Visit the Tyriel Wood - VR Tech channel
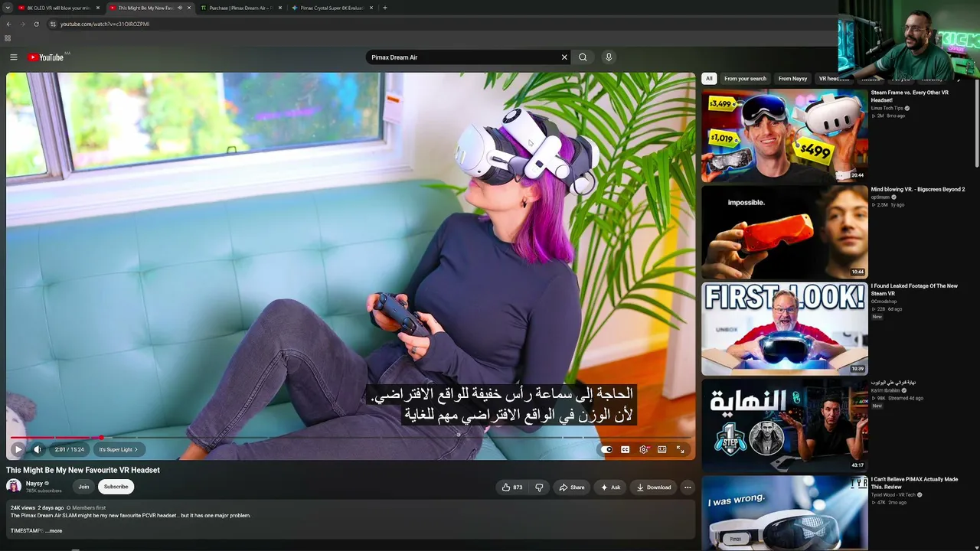980x551 pixels. (892, 494)
